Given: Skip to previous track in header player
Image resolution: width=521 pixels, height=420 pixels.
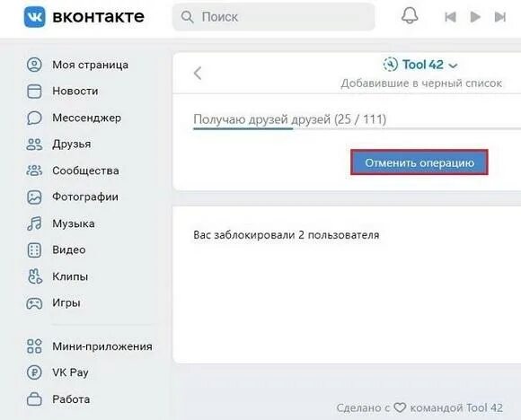Looking at the screenshot, I should point(450,16).
